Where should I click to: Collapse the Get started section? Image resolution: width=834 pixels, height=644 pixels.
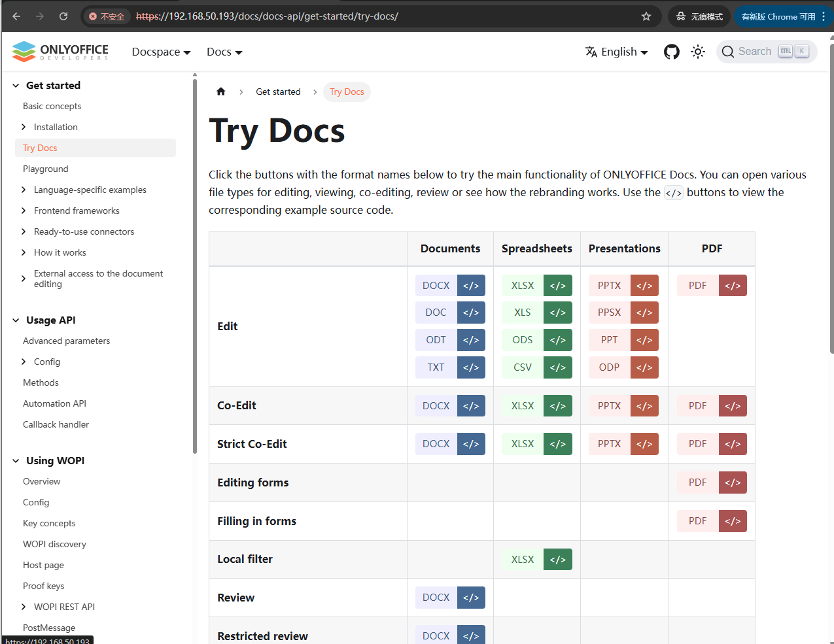pyautogui.click(x=16, y=86)
